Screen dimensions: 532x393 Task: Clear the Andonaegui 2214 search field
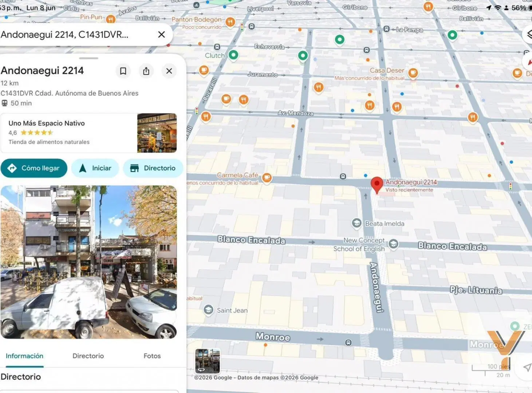[x=161, y=35]
